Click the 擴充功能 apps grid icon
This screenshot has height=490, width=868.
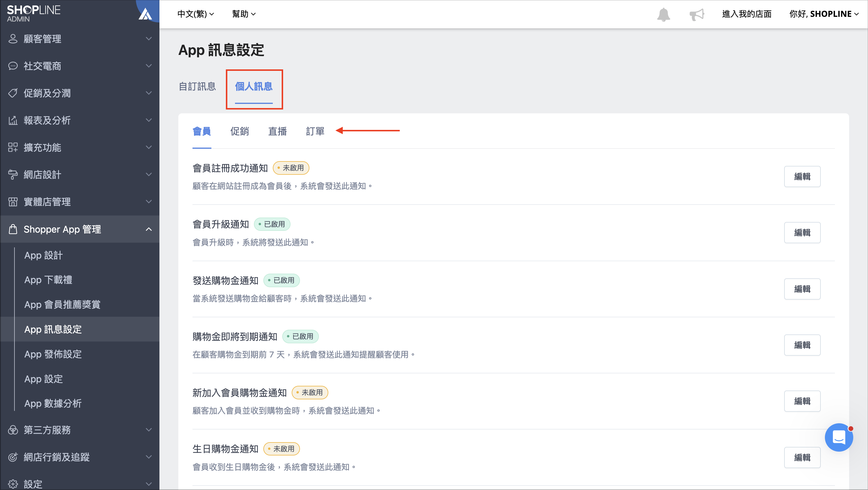pyautogui.click(x=13, y=147)
